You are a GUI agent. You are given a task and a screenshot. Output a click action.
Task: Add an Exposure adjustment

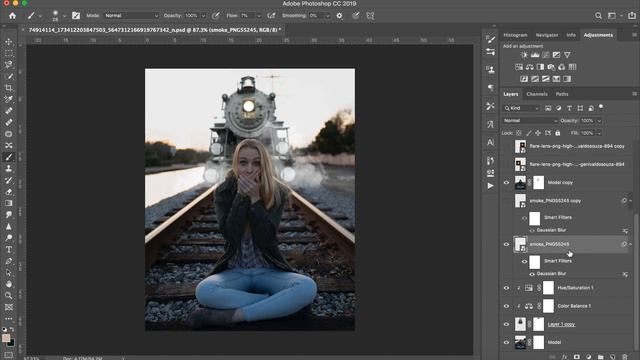click(x=556, y=55)
